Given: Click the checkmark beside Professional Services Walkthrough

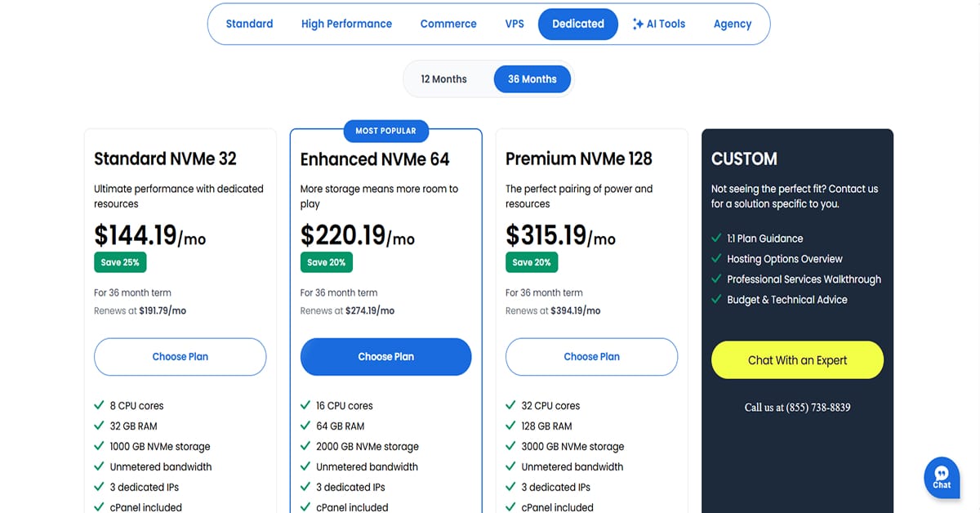Looking at the screenshot, I should 716,279.
